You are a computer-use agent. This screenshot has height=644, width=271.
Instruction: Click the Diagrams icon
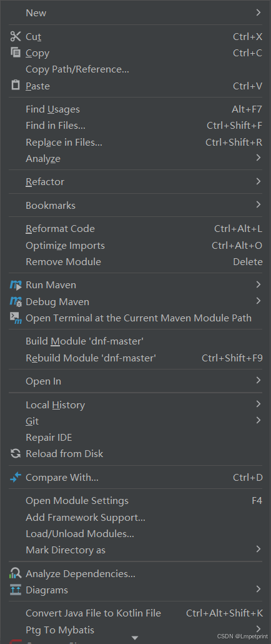click(x=16, y=590)
